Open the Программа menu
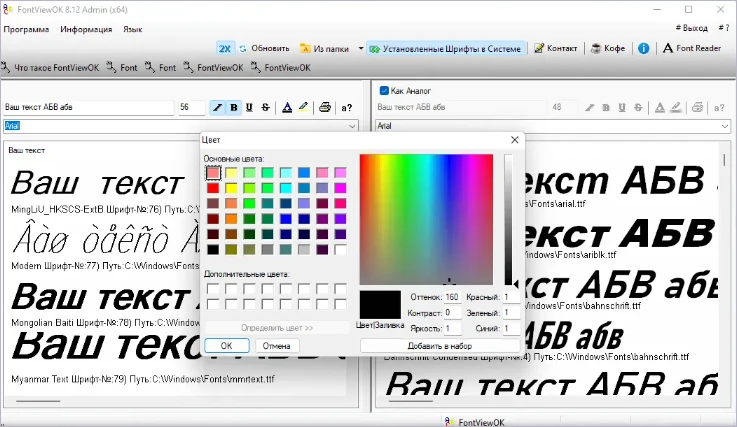Screen dimensions: 737x427 (x=26, y=29)
